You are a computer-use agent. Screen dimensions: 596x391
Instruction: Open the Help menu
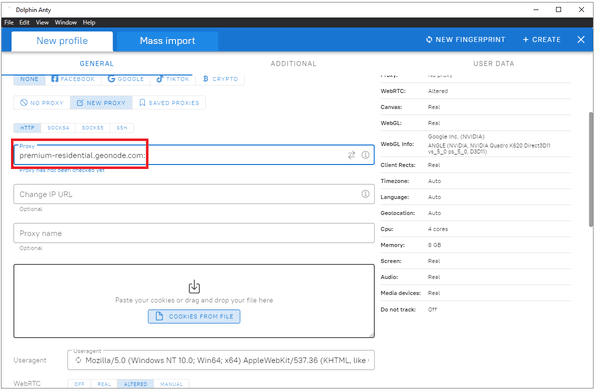(89, 22)
